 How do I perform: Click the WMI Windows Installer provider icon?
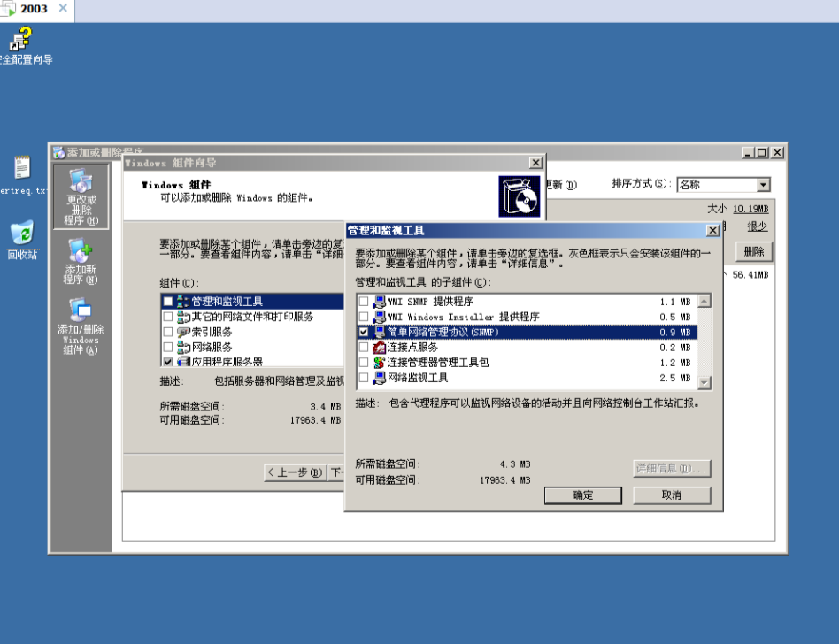(x=380, y=317)
